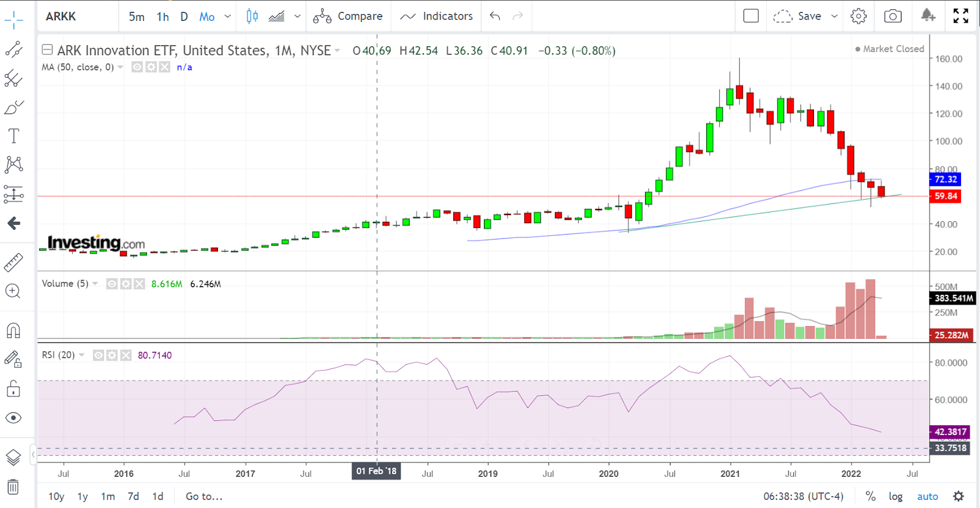The height and width of the screenshot is (508, 980).
Task: Select the text annotation tool
Action: 13,135
